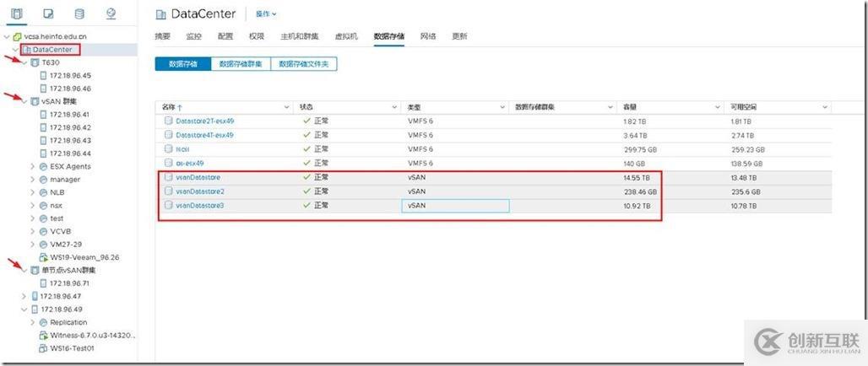The image size is (868, 366).
Task: Open the 名称 column filter dropdown
Action: coord(287,107)
